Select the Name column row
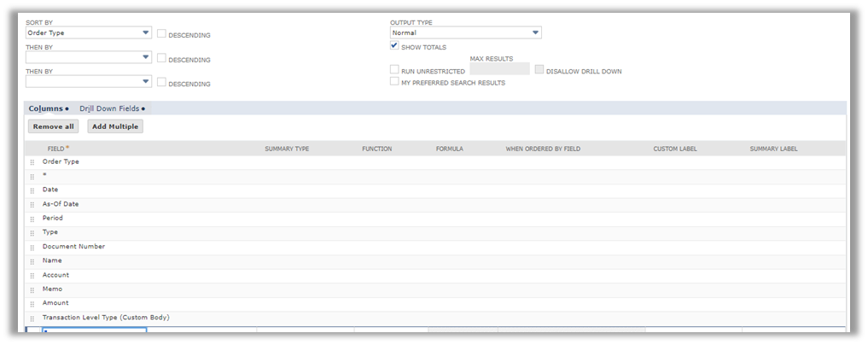Image resolution: width=868 pixels, height=345 pixels. tap(435, 261)
